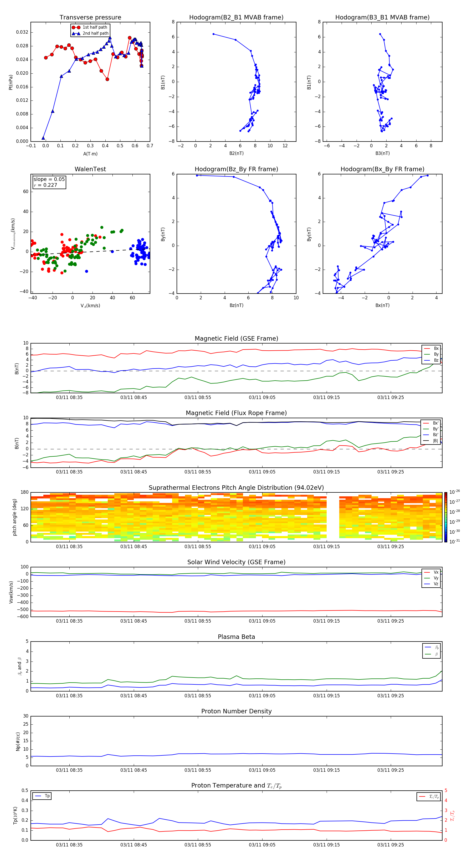Select the Bz' legend entry in Flux Rope panel
This screenshot has height=868, width=473.
[431, 435]
